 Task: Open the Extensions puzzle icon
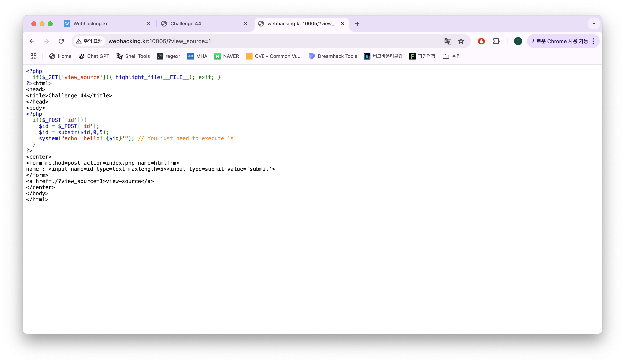[496, 41]
